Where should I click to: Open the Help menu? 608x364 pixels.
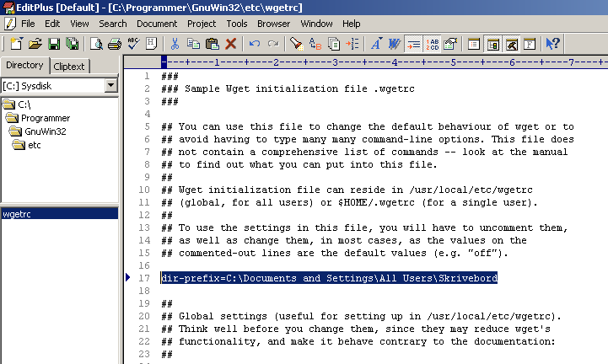pos(352,24)
